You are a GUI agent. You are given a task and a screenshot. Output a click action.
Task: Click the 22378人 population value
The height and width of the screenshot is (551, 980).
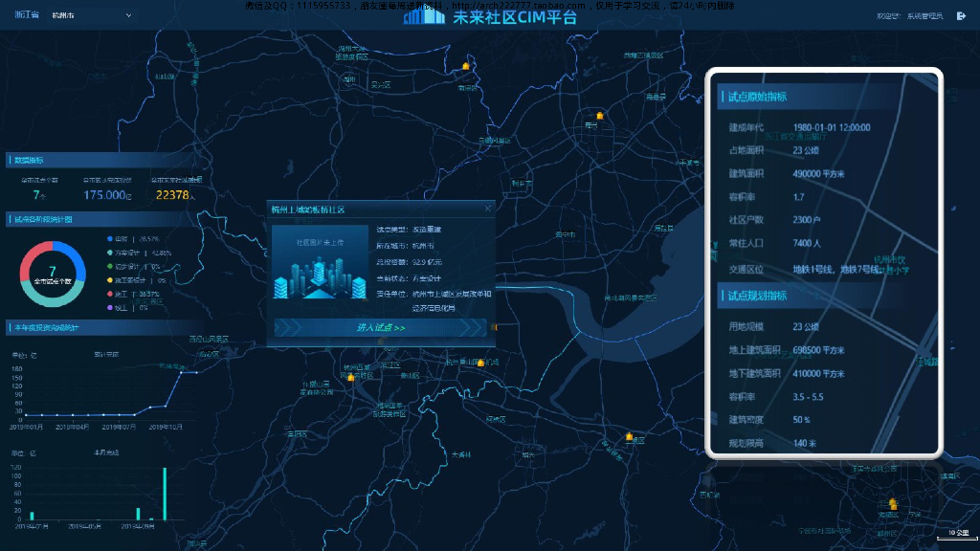(x=176, y=195)
